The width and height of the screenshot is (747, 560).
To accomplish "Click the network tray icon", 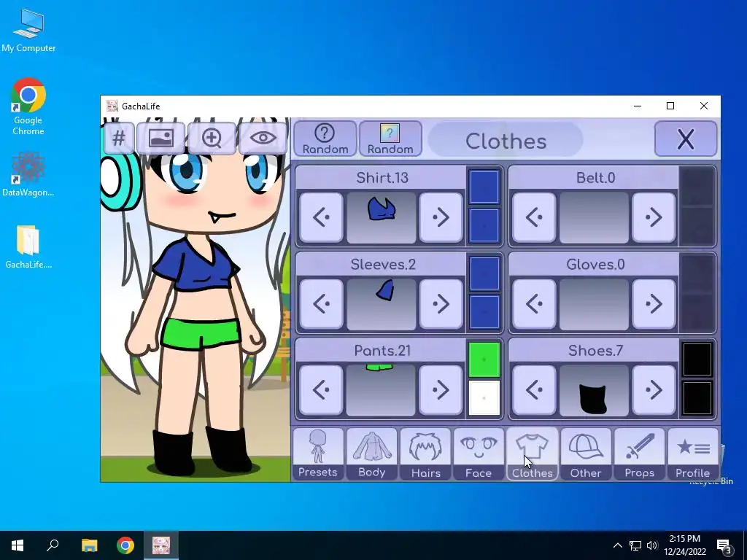I will click(x=635, y=545).
